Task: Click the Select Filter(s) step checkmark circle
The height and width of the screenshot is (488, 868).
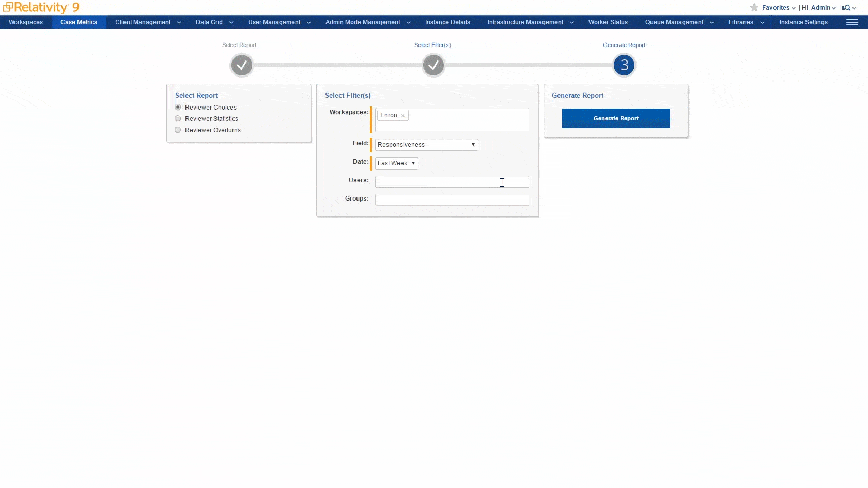Action: click(x=433, y=66)
